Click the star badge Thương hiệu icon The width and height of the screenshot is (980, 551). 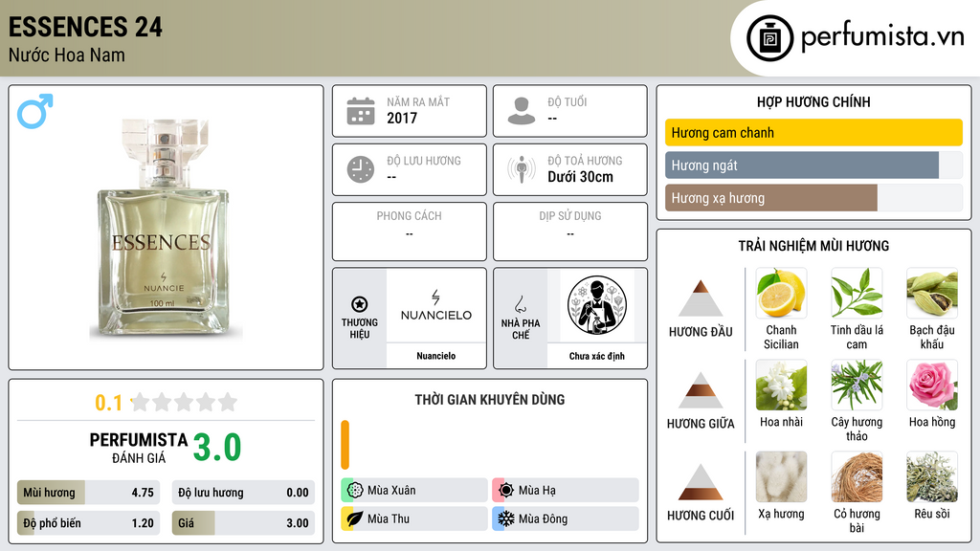pos(360,304)
